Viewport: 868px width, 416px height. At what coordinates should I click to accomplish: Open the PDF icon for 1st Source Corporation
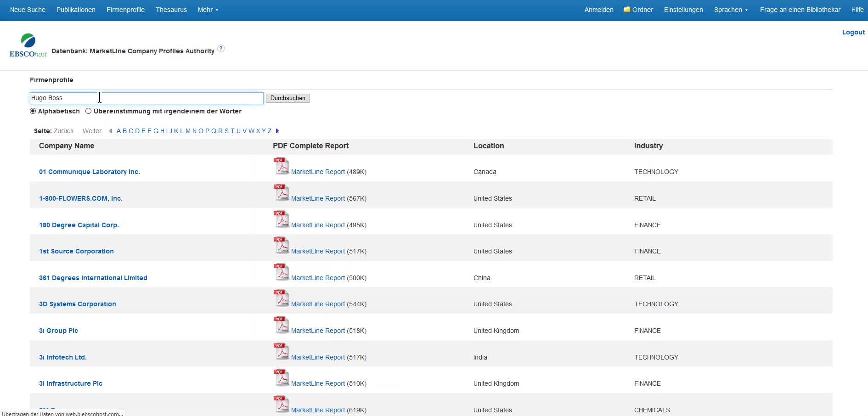coord(281,246)
